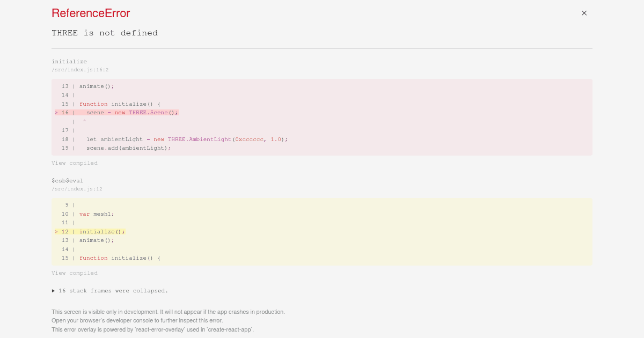Open source location /src/index.js:16:2

(80, 69)
